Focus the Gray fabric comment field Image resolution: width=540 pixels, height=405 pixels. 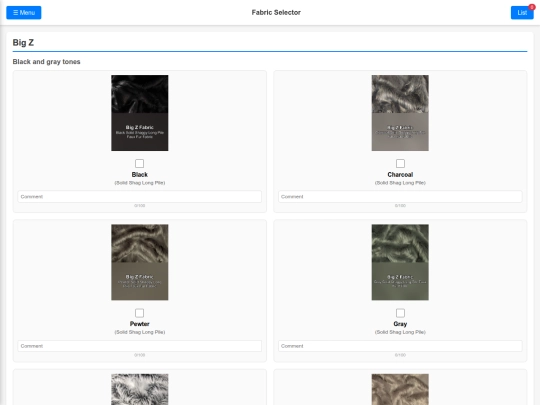click(x=400, y=346)
